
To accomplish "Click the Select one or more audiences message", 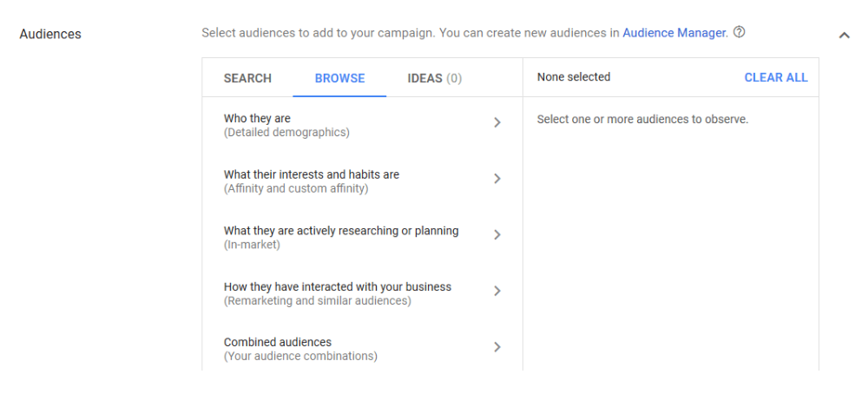I will [642, 120].
